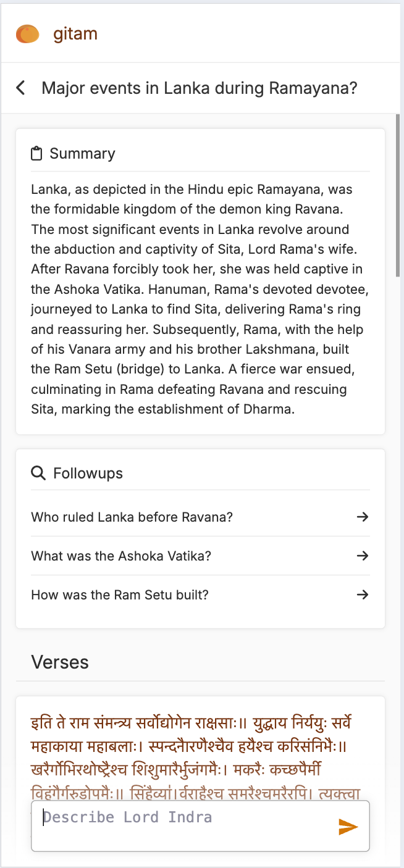The height and width of the screenshot is (868, 404).
Task: Focus the "Describe Lord Indra" input box
Action: (185, 825)
